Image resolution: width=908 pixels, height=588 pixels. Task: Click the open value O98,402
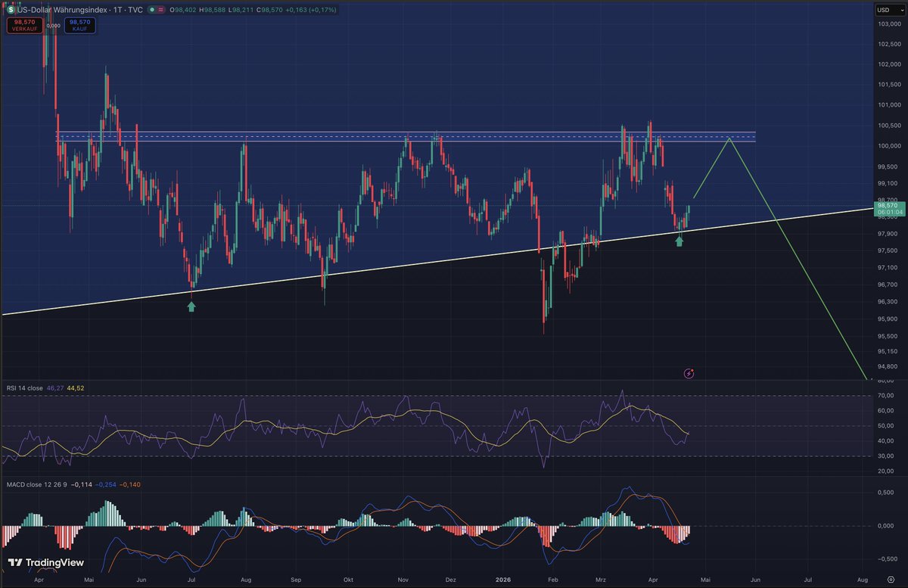pos(183,10)
